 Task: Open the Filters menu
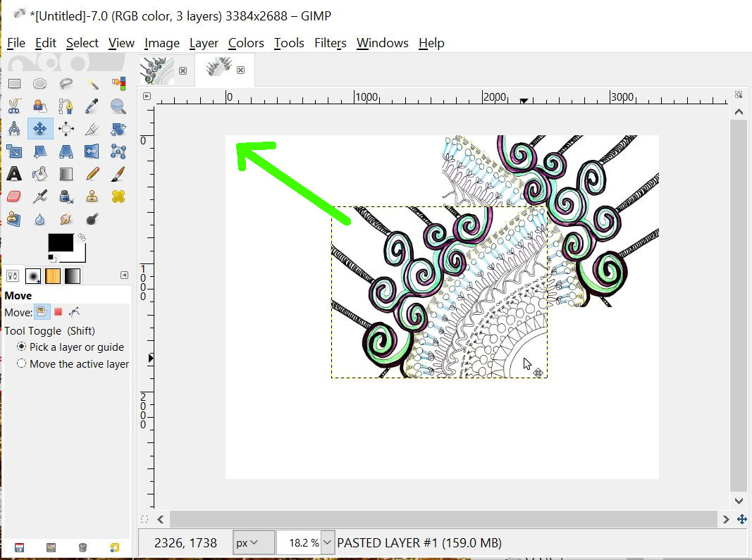pos(330,43)
